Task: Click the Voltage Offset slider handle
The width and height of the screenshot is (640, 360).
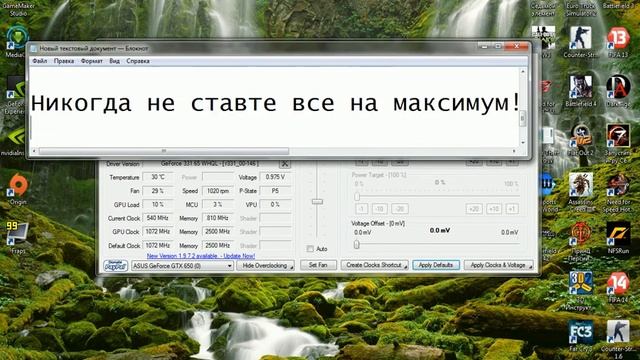Action: [357, 244]
